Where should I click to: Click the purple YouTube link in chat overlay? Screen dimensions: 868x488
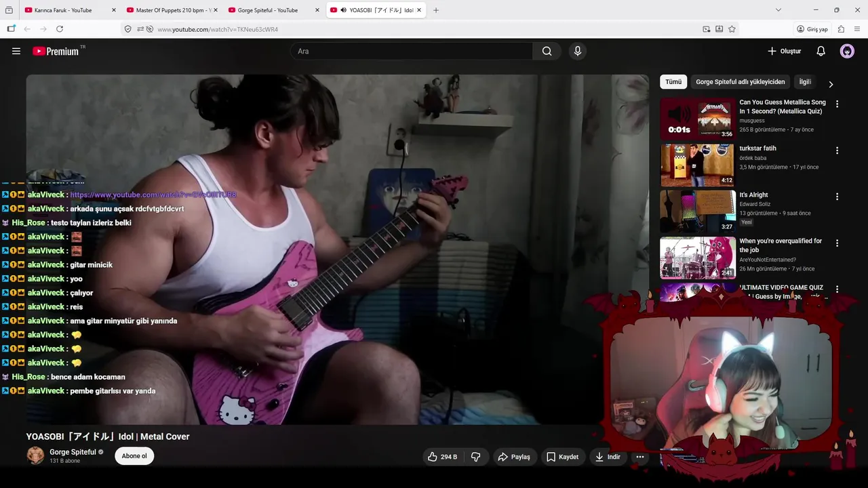pyautogui.click(x=153, y=195)
